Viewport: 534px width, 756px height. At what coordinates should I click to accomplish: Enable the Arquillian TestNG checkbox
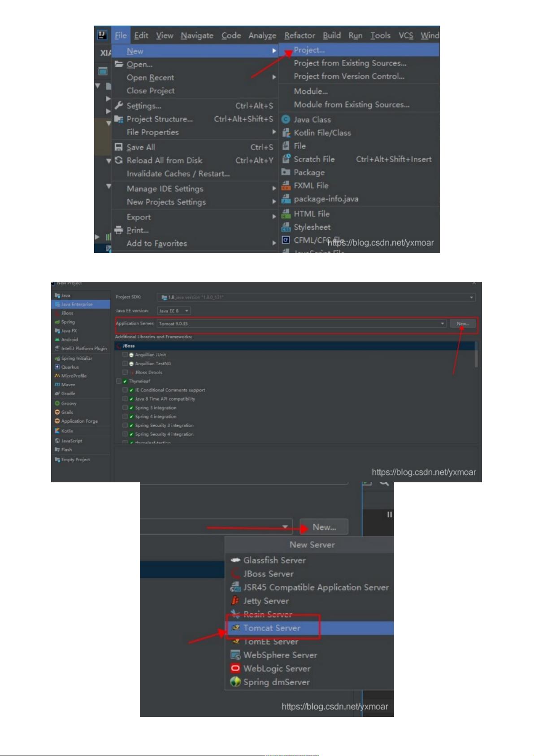pos(125,363)
